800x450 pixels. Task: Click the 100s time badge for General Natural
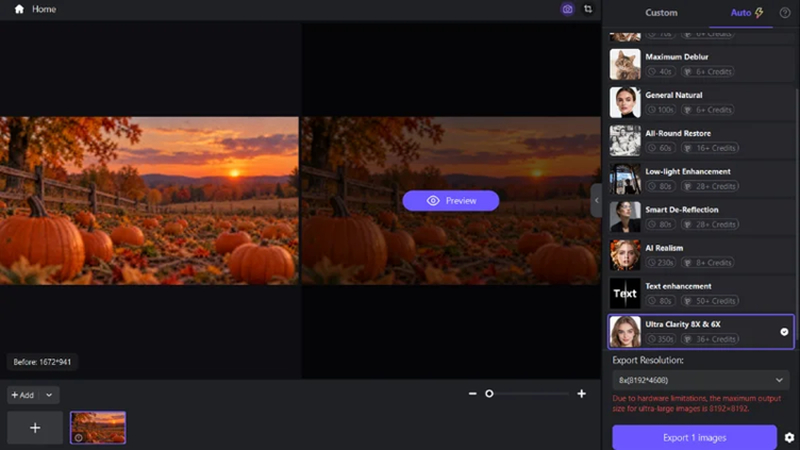click(x=661, y=110)
